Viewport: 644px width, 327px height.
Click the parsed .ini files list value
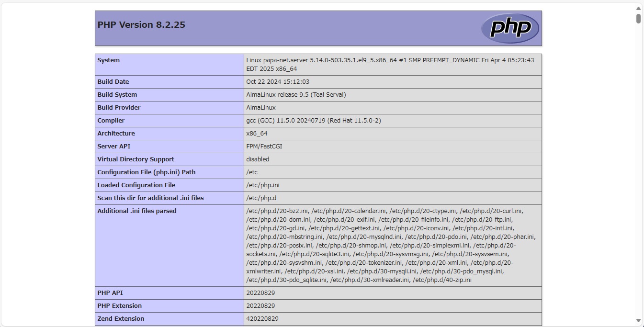tap(391, 246)
